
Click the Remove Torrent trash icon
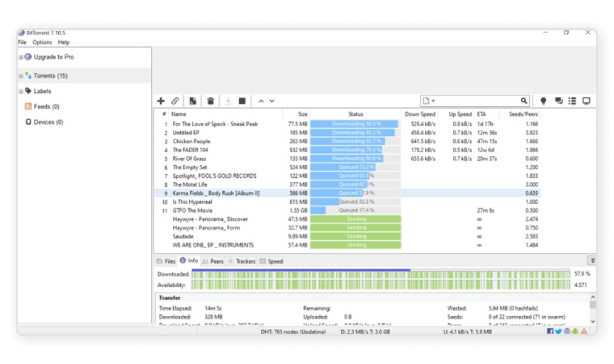tap(211, 101)
